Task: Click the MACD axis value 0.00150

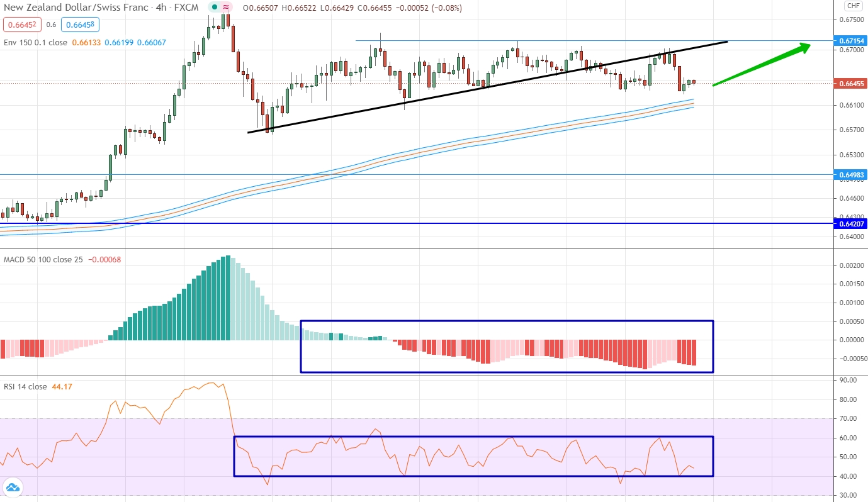Action: click(x=850, y=284)
